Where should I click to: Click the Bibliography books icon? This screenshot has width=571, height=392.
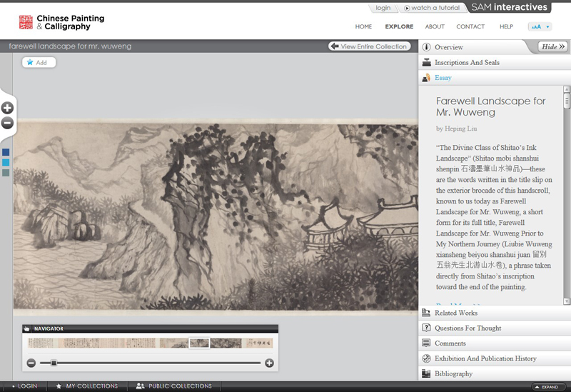(426, 373)
